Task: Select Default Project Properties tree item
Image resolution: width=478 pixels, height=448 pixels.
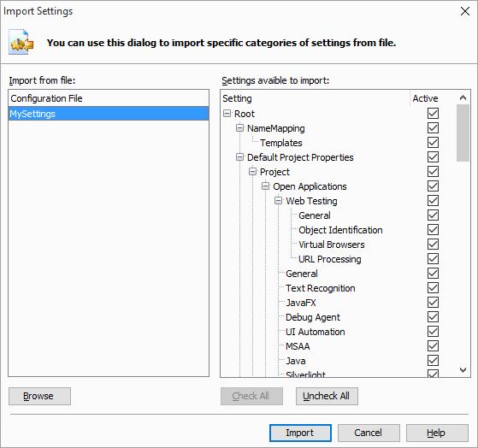Action: 300,157
